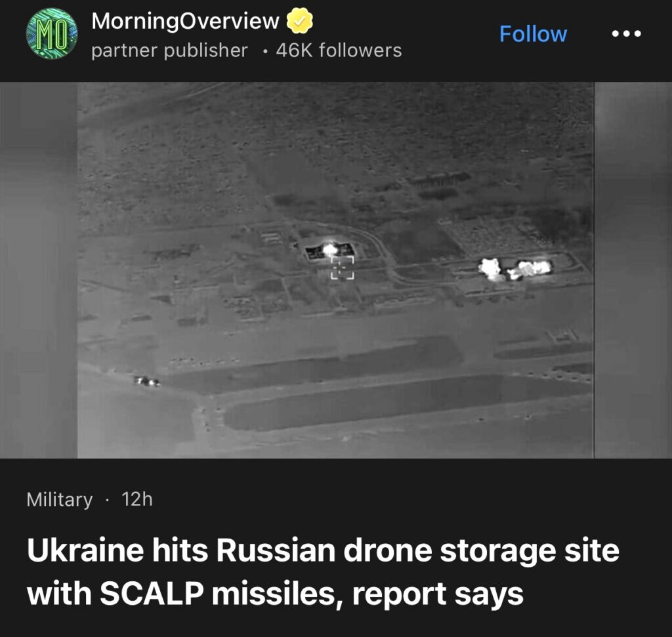Open the three-dot more options menu
The image size is (672, 637).
point(626,33)
